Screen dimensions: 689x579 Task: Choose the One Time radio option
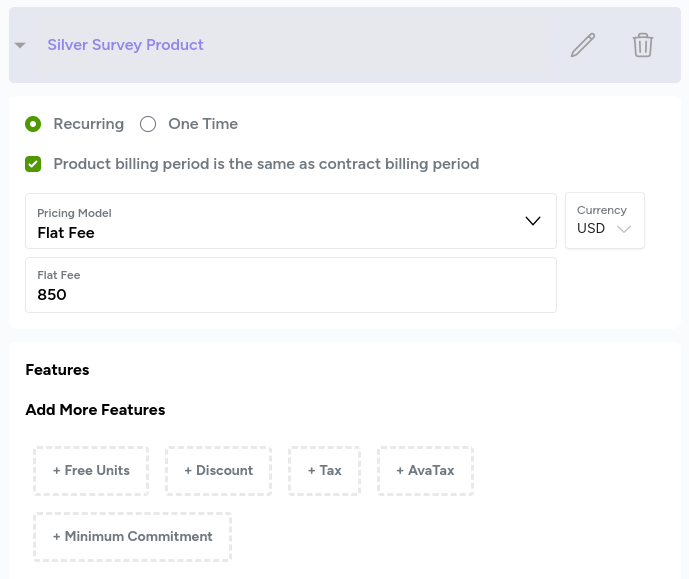[148, 124]
